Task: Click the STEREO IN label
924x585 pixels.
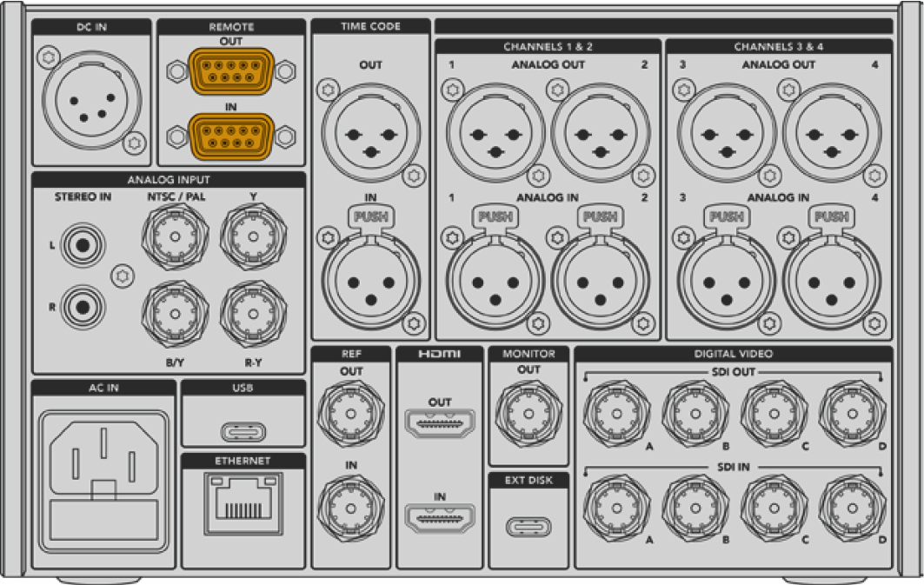Action: 83,196
